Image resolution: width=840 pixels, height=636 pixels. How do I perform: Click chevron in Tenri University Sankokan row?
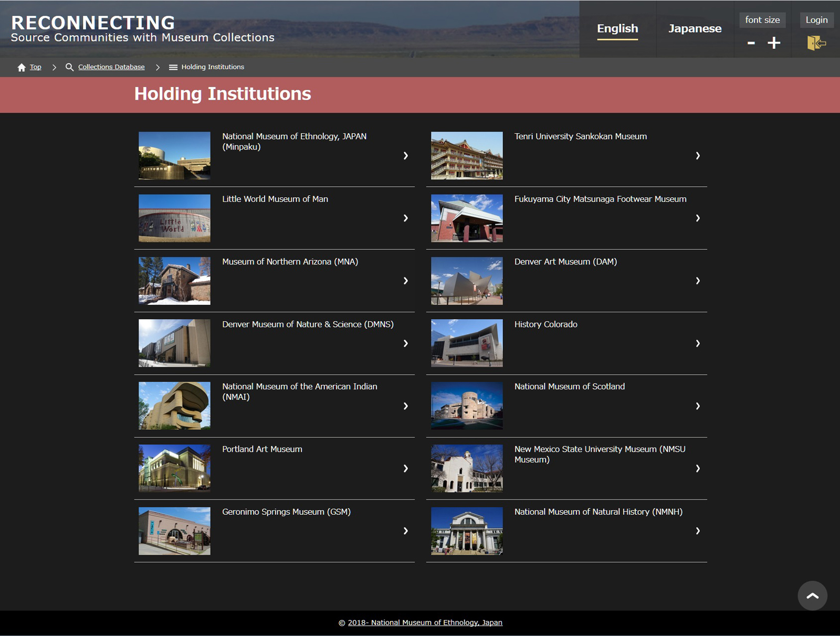[698, 155]
